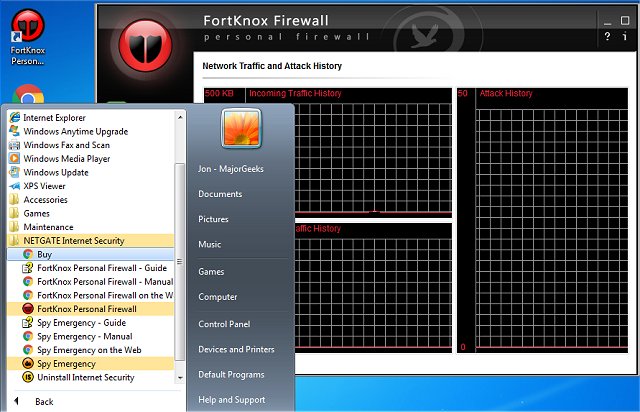The image size is (640, 412).
Task: Click Spy Emergency program icon
Action: [x=28, y=363]
